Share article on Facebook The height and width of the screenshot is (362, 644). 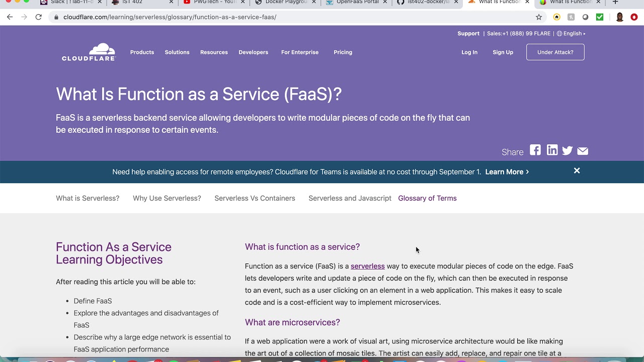click(x=535, y=150)
